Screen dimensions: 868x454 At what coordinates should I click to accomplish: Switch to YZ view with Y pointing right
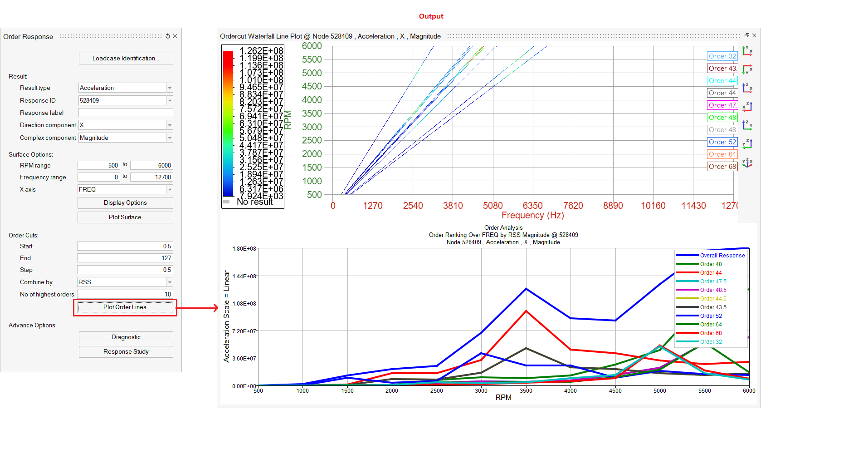coord(747,125)
